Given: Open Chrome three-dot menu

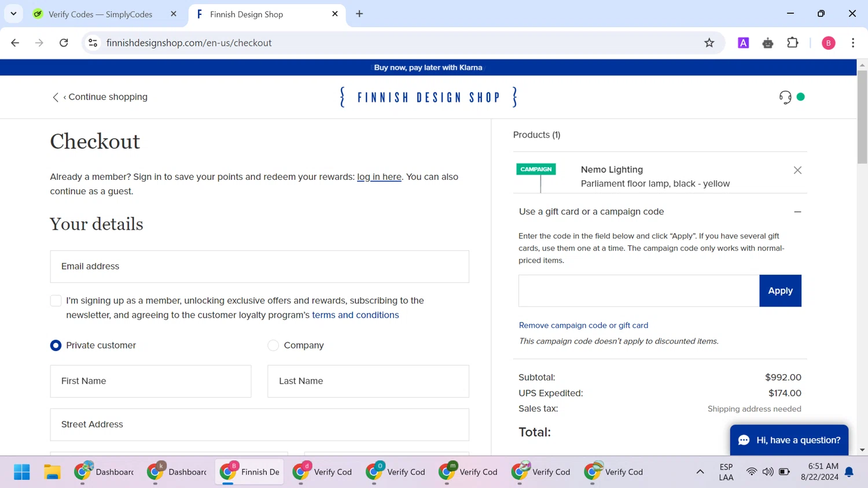Looking at the screenshot, I should pos(853,43).
